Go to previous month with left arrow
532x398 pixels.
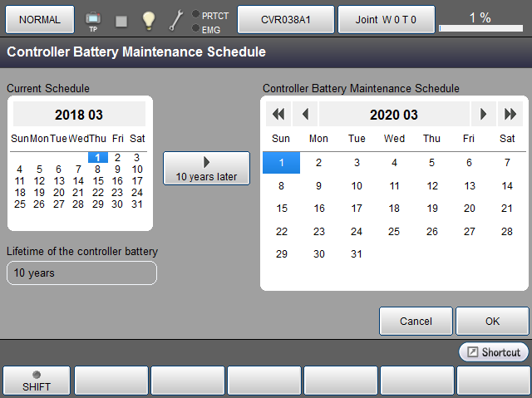(x=305, y=115)
